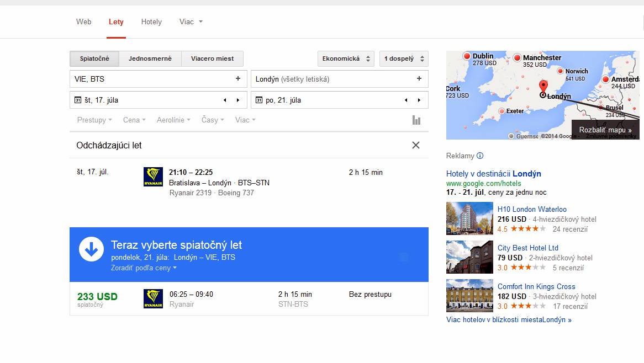This screenshot has width=644, height=363.
Task: Click the blue down-arrow circle icon
Action: [92, 249]
